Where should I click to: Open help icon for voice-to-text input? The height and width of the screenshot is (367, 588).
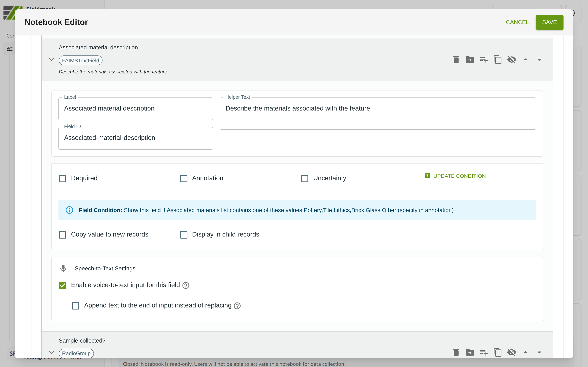186,285
